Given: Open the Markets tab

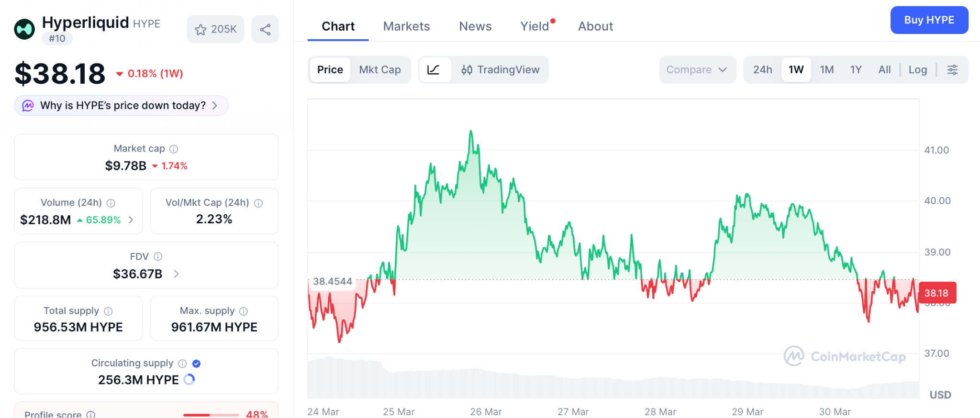Looking at the screenshot, I should pyautogui.click(x=406, y=26).
